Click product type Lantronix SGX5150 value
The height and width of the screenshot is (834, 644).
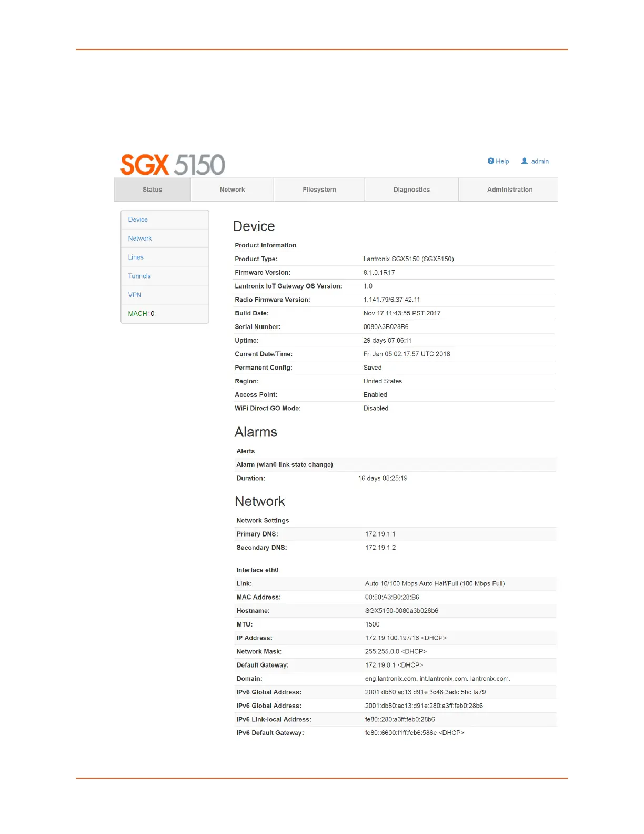click(x=408, y=259)
